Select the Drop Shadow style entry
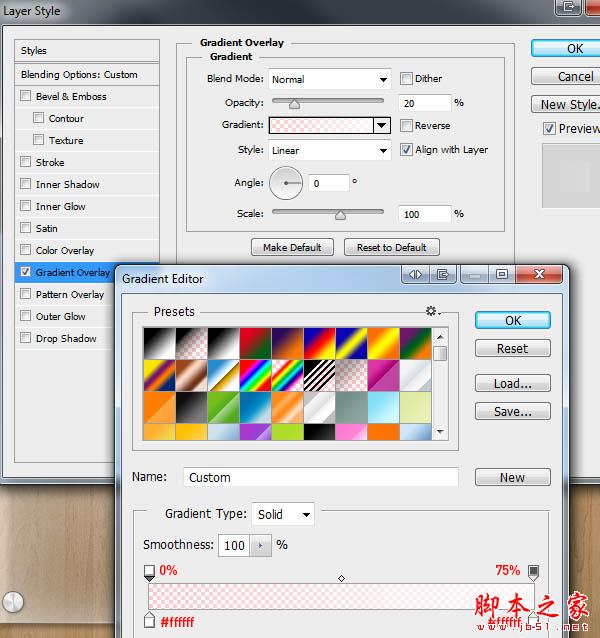This screenshot has height=638, width=600. point(66,338)
